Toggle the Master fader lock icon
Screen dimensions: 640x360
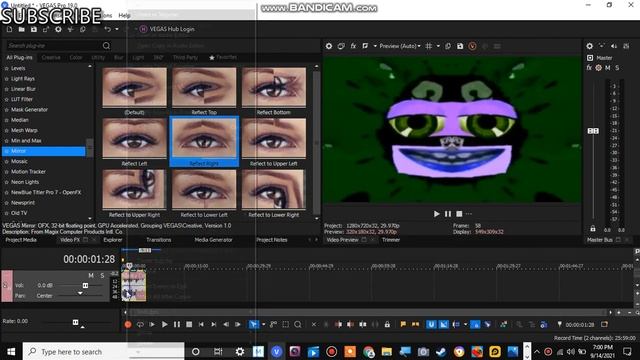point(593,229)
